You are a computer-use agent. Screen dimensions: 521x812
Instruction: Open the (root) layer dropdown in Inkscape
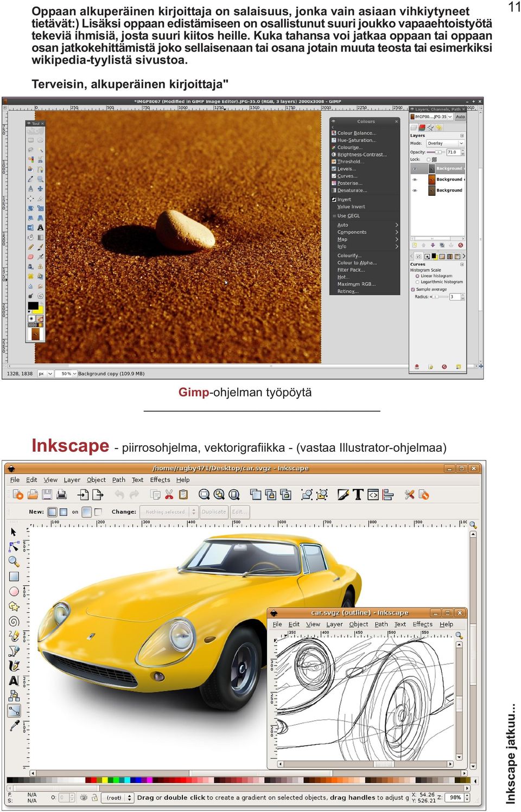[x=118, y=798]
